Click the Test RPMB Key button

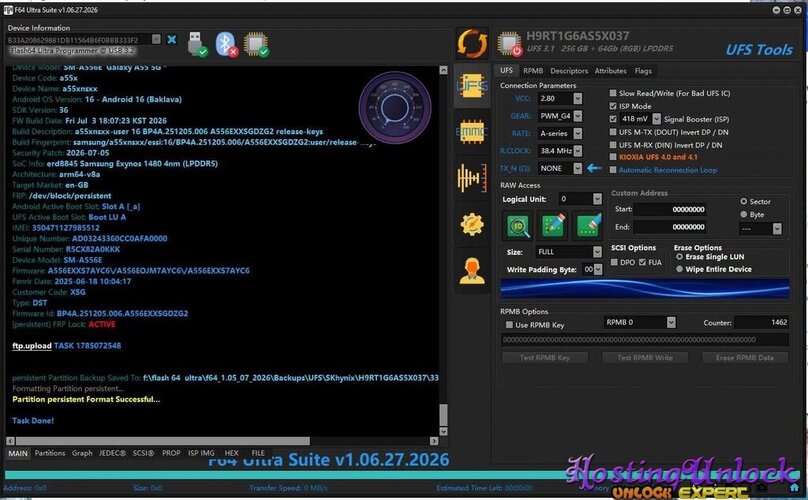click(545, 358)
